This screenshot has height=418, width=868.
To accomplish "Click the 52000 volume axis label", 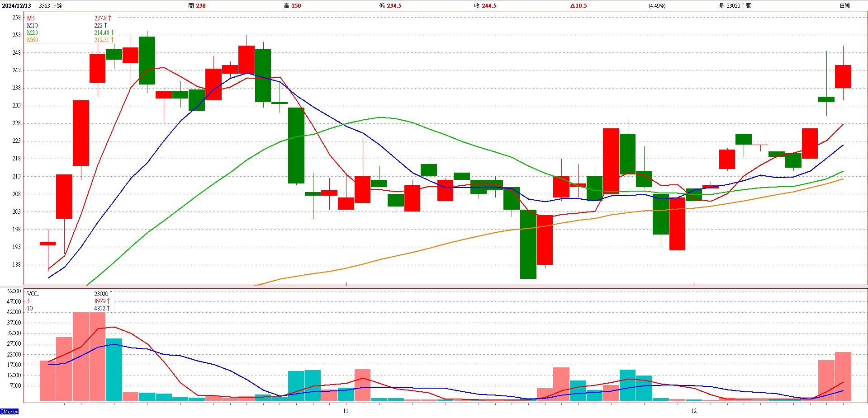I will pyautogui.click(x=14, y=291).
